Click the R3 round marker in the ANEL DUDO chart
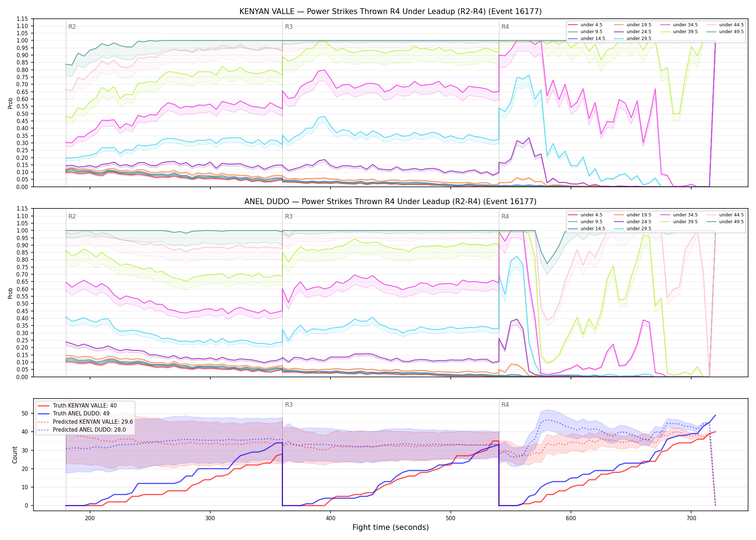Image resolution: width=756 pixels, height=540 pixels. (x=289, y=216)
